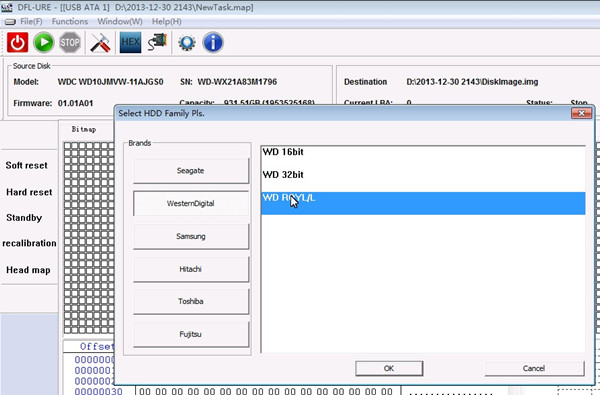
Task: Click the serial number WD-WX21A83M1796
Action: (237, 82)
